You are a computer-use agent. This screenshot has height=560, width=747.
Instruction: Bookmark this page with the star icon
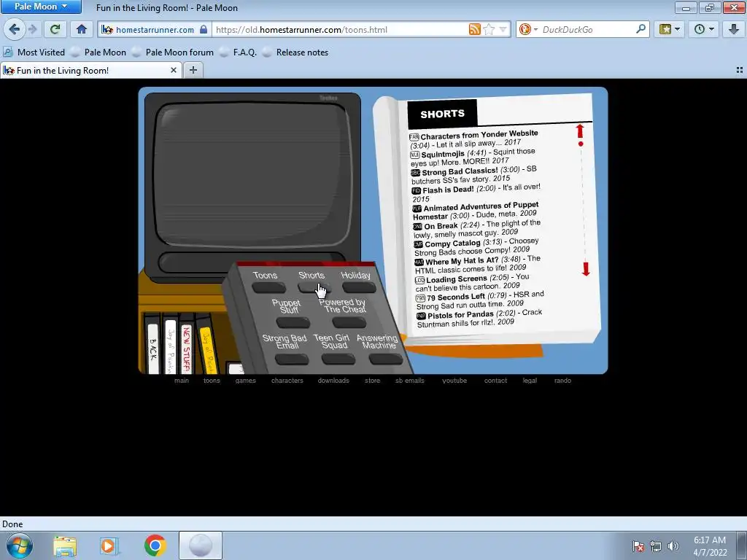click(x=489, y=29)
